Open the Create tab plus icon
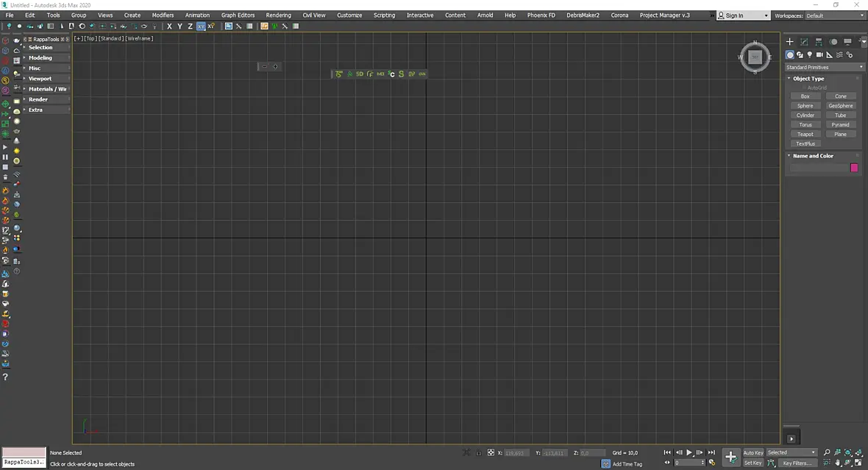Image resolution: width=868 pixels, height=470 pixels. 790,41
